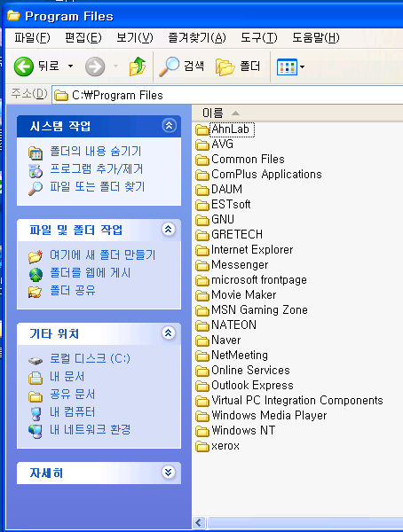The image size is (403, 532).
Task: Expand the 자세히 details panel
Action: 169,473
